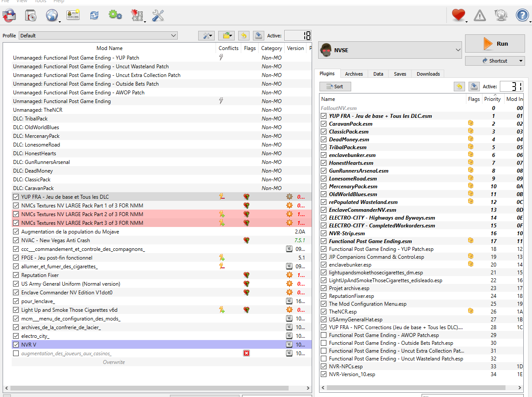Toggle the NVR V mod checkbox
The width and height of the screenshot is (532, 397).
[x=16, y=344]
